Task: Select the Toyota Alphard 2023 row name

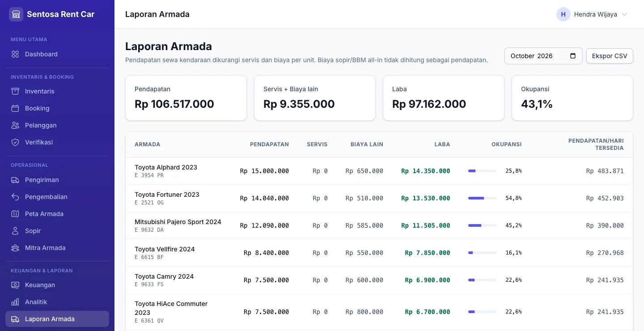Action: click(166, 167)
